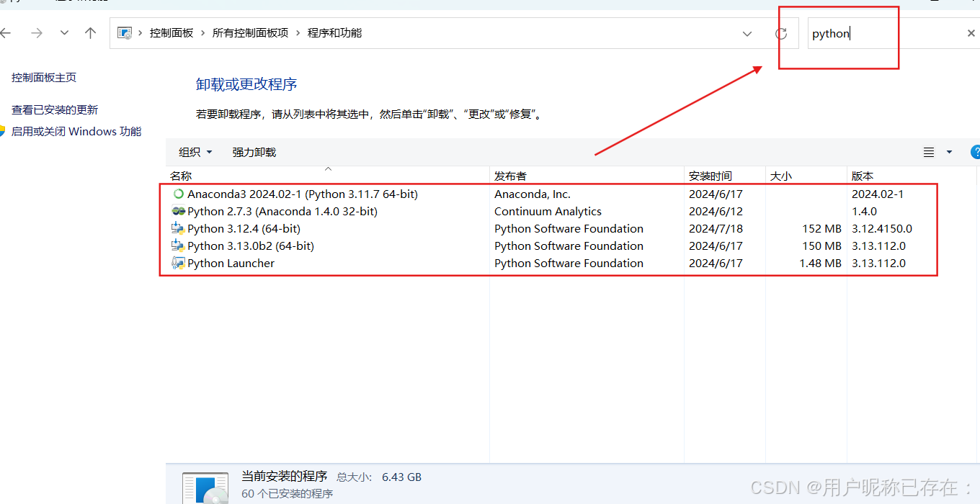Viewport: 980px width, 504px height.
Task: Click publisher Continuum Analytics
Action: 548,211
